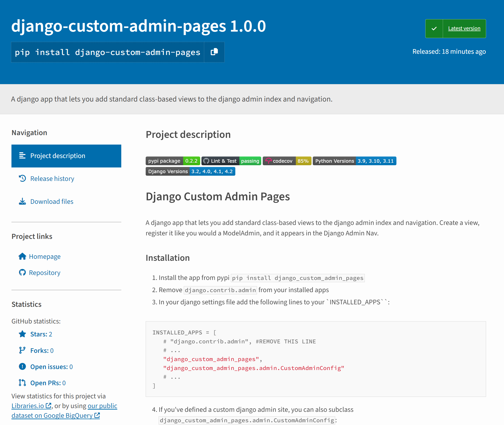Click the exclamation icon for Open issues
Screen dimensions: 504x425
22,367
